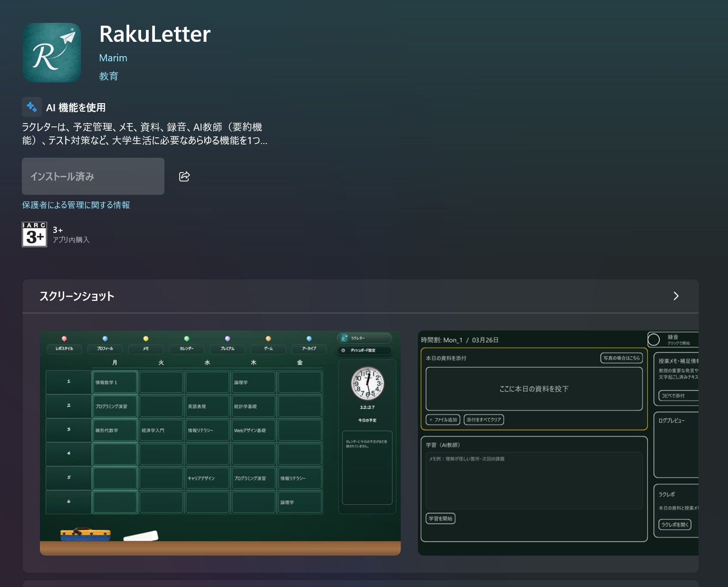Click the 保護者による管理に関する情報 link
Image resolution: width=728 pixels, height=587 pixels.
(76, 205)
